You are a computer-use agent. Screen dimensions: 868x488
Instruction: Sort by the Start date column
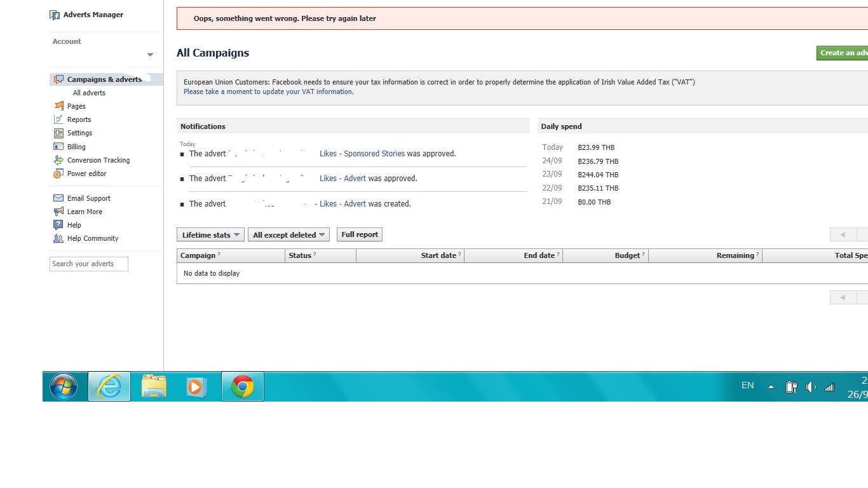click(410, 255)
